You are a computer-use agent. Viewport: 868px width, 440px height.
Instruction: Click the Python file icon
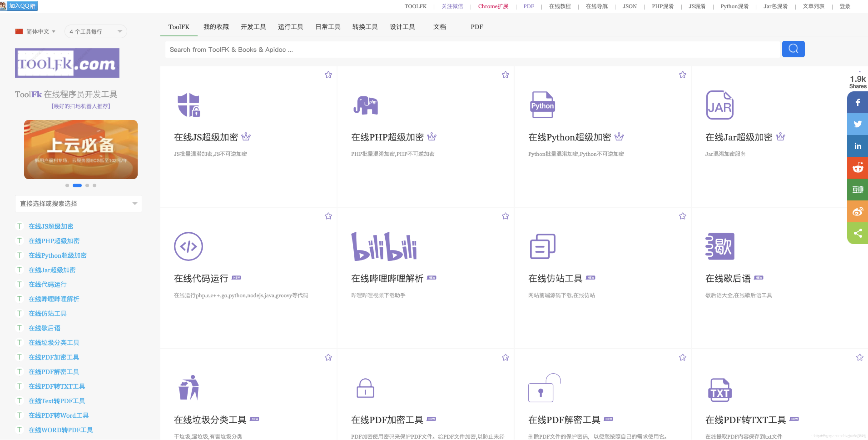pyautogui.click(x=542, y=105)
